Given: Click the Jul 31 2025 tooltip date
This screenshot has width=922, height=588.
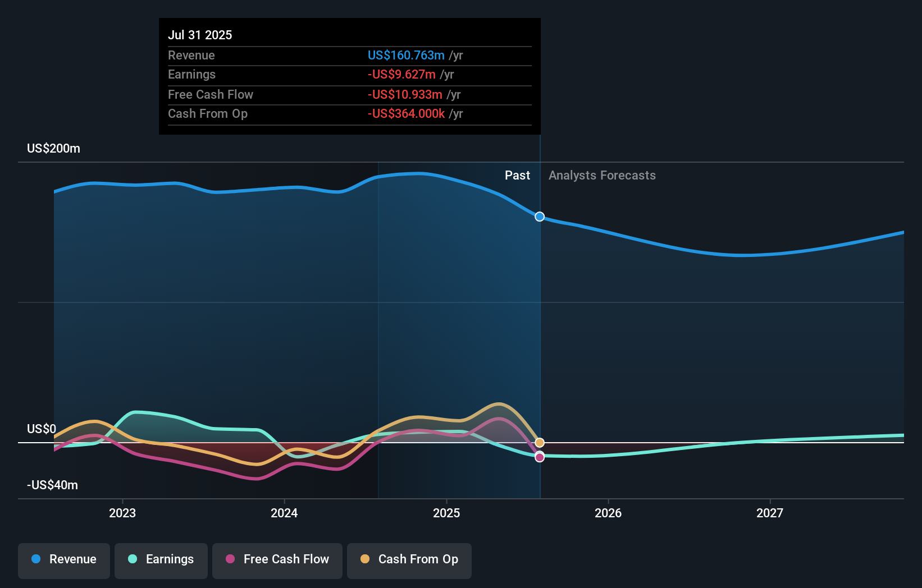Looking at the screenshot, I should (x=200, y=35).
